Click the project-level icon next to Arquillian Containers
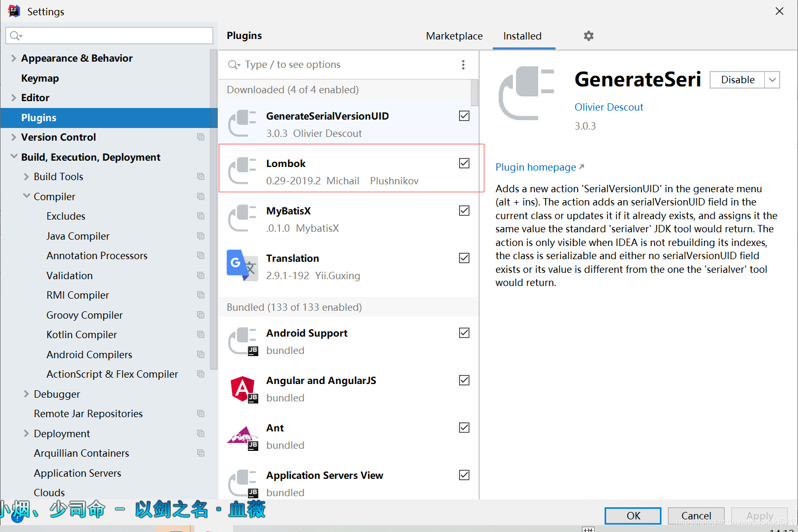This screenshot has height=532, width=798. [x=201, y=453]
